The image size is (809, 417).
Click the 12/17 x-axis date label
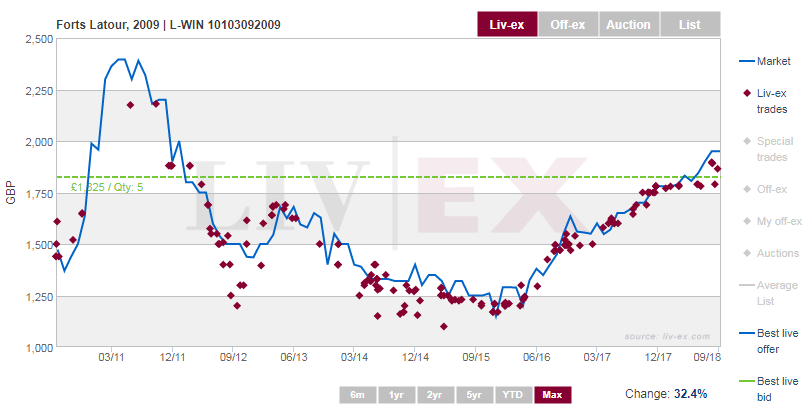658,357
